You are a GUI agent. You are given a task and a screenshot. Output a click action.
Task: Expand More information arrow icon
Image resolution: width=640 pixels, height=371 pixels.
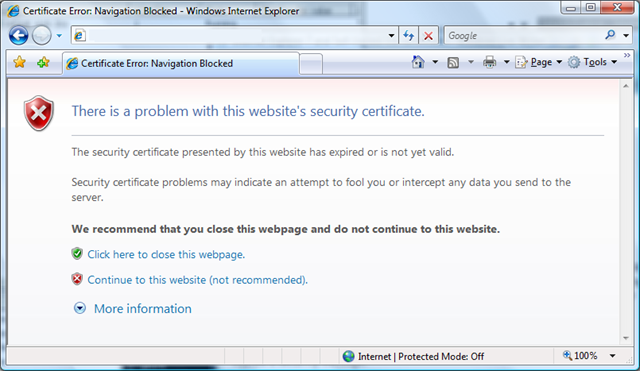[80, 308]
